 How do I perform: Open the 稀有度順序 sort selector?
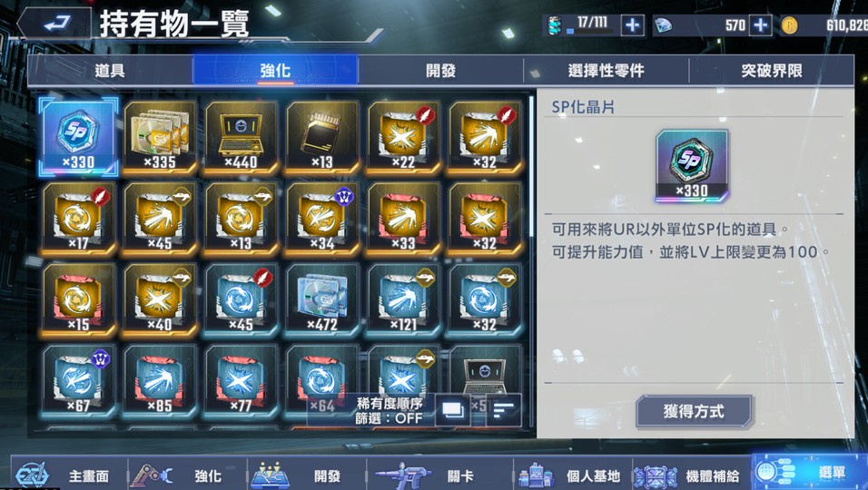pyautogui.click(x=390, y=404)
